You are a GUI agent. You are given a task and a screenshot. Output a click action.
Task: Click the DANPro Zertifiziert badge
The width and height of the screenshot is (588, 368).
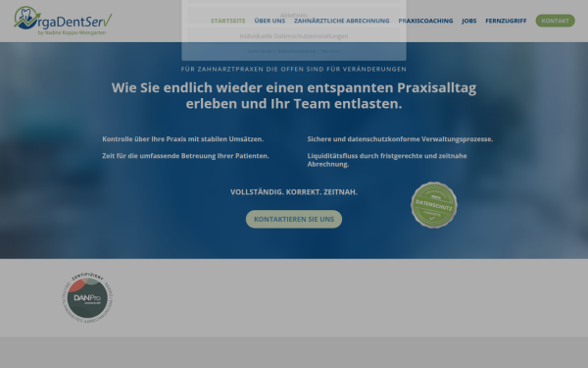point(87,297)
